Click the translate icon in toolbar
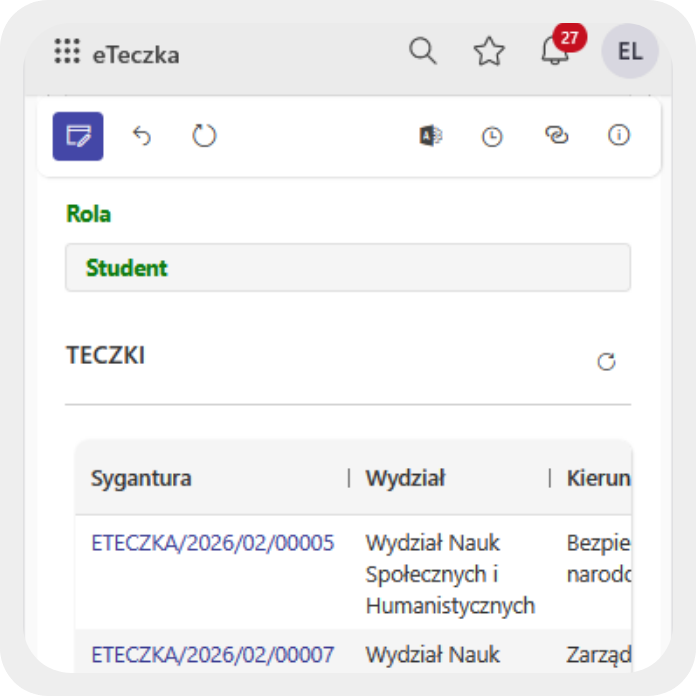 click(430, 136)
